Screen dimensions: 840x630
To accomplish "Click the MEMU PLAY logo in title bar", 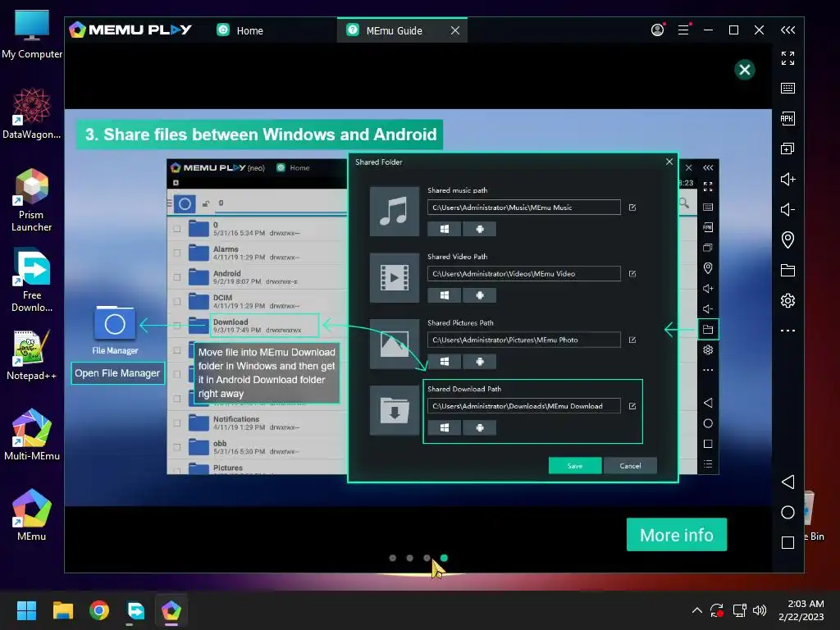I will [x=130, y=30].
